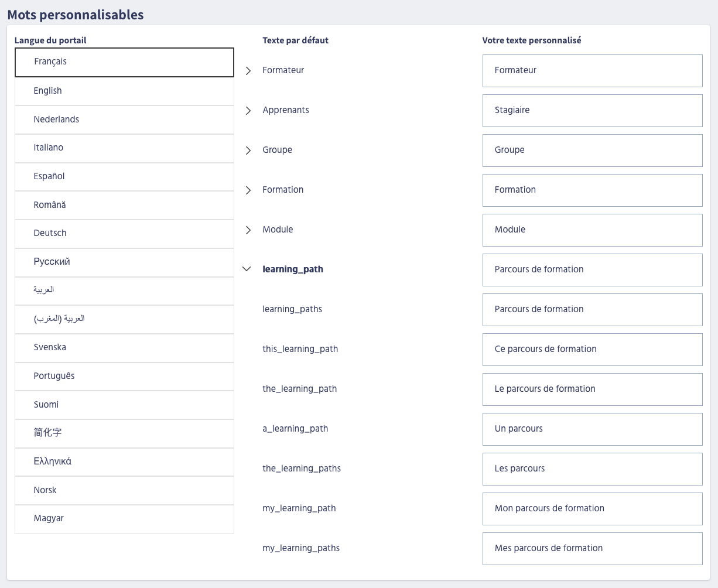Expand the Module row chevron

pos(248,230)
